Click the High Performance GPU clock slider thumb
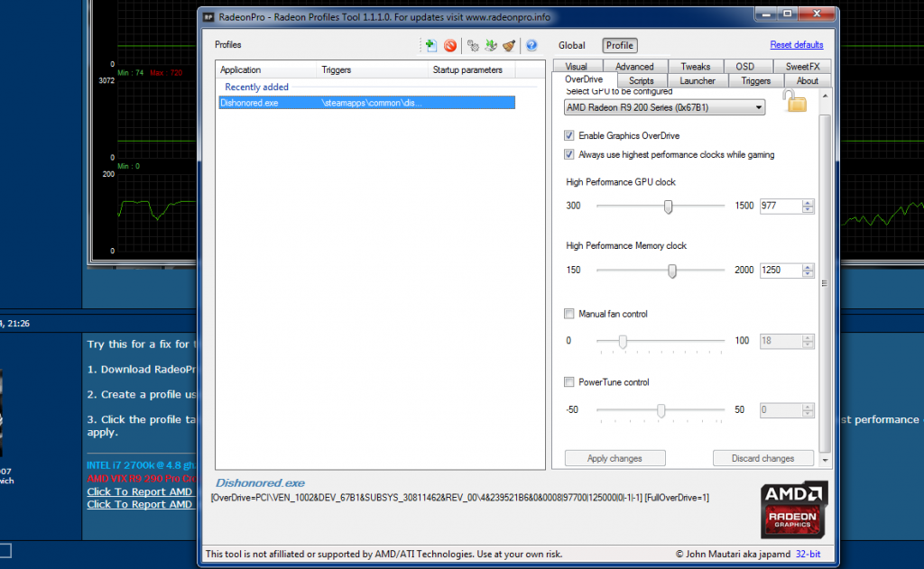The height and width of the screenshot is (569, 924). tap(668, 206)
